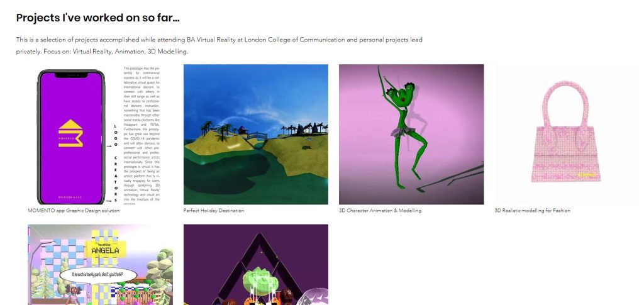The width and height of the screenshot is (644, 305).
Task: Open the purple triangle scene thumbnail
Action: click(x=255, y=264)
